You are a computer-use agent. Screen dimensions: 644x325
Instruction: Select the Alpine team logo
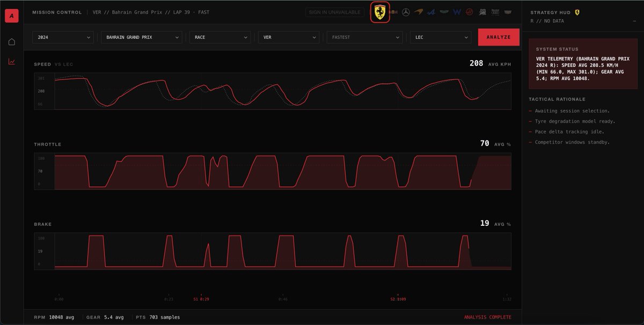[431, 12]
